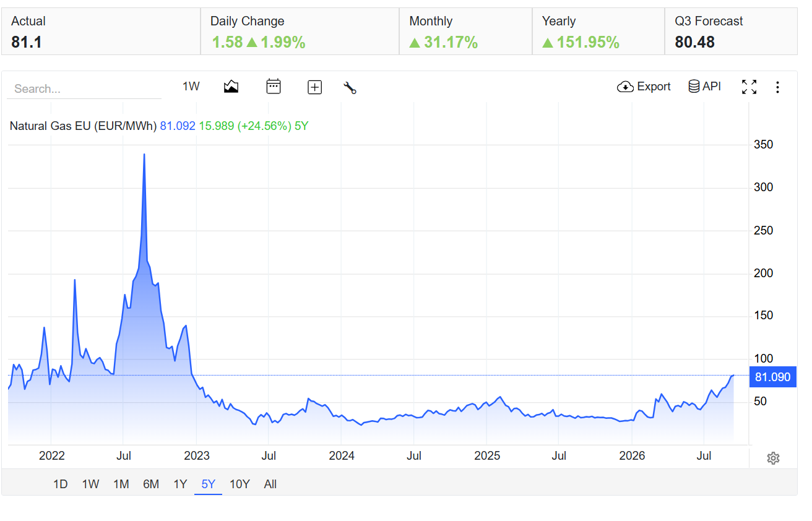The image size is (812, 521).
Task: Select the 1W range tab below chart
Action: pos(90,484)
